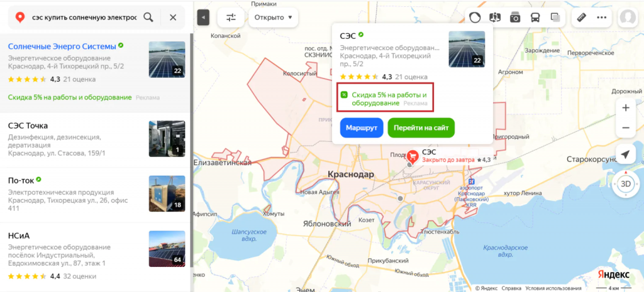Open map layers selector icon
Screen dimensions: 644x292
click(x=555, y=18)
